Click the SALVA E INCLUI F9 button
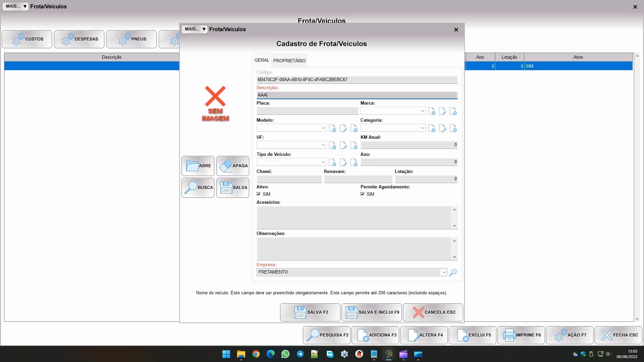644x362 pixels. [372, 312]
